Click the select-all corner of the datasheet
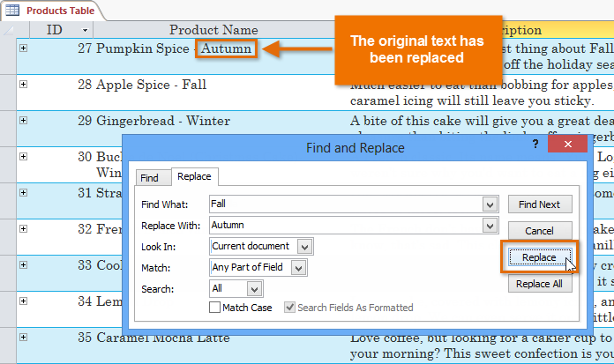The image size is (614, 364). tap(8, 30)
